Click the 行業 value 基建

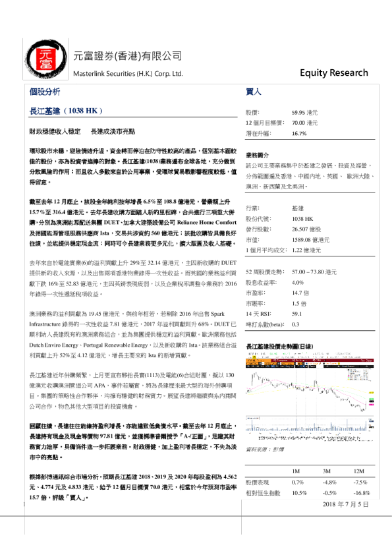[298, 208]
